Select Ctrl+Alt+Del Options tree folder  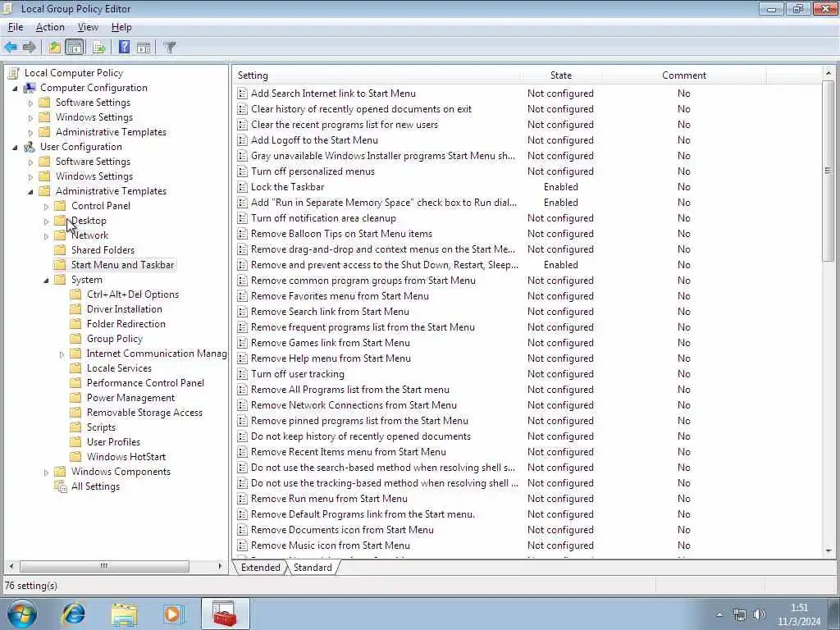[133, 294]
